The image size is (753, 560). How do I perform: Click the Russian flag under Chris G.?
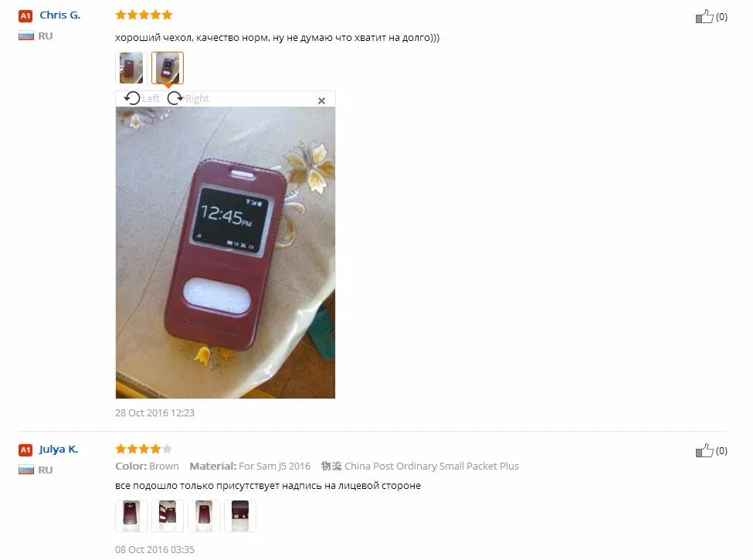click(x=26, y=36)
